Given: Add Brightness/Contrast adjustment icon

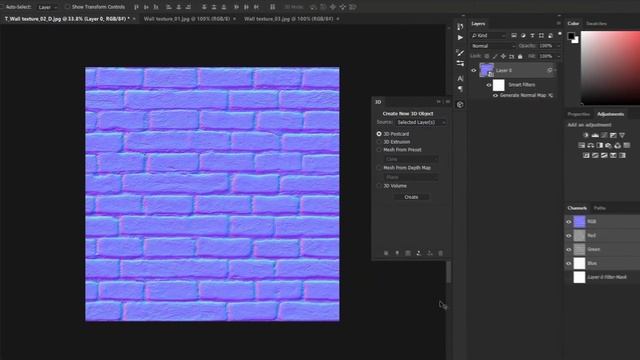Looking at the screenshot, I should pos(586,135).
